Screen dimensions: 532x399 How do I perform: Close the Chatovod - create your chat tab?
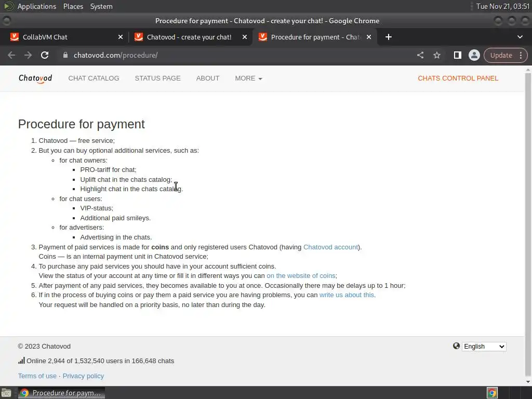245,37
